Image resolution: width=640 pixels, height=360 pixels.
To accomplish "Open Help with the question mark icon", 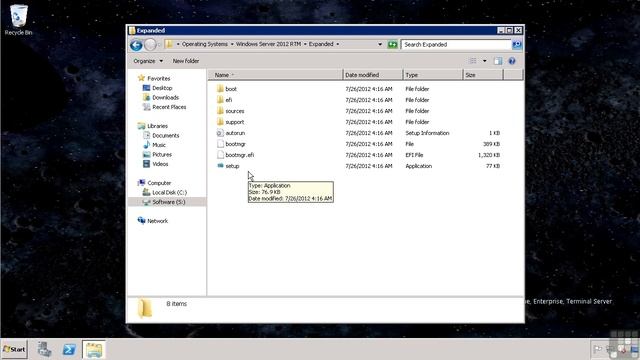I will 511,61.
